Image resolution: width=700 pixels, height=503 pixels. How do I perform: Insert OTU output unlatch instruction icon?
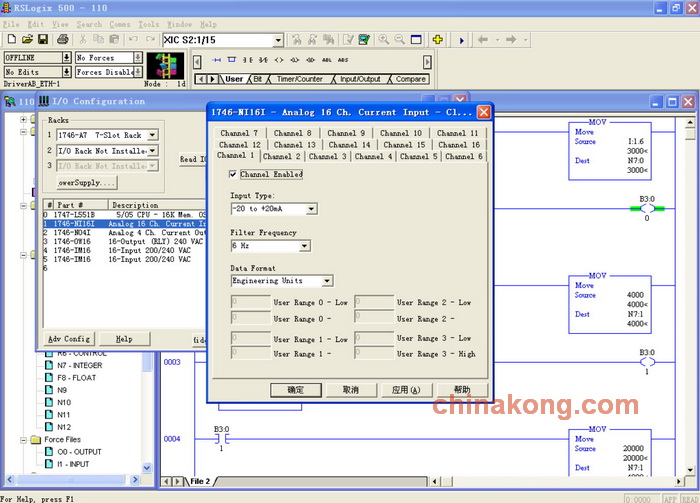click(310, 60)
